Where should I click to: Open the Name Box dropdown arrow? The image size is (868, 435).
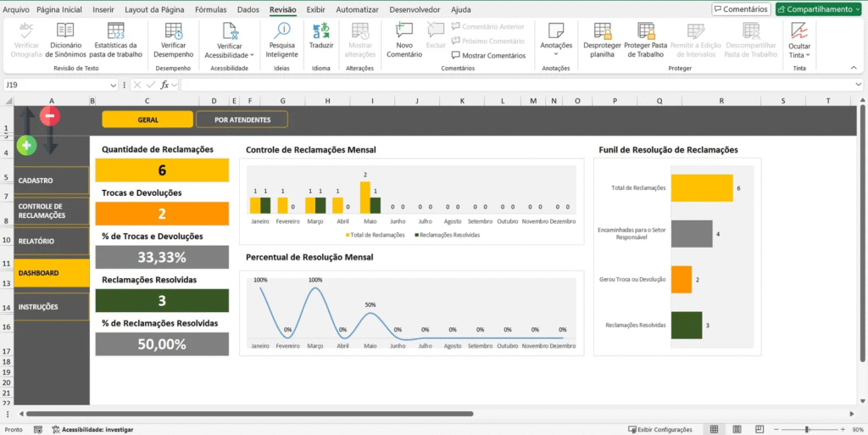tap(114, 85)
